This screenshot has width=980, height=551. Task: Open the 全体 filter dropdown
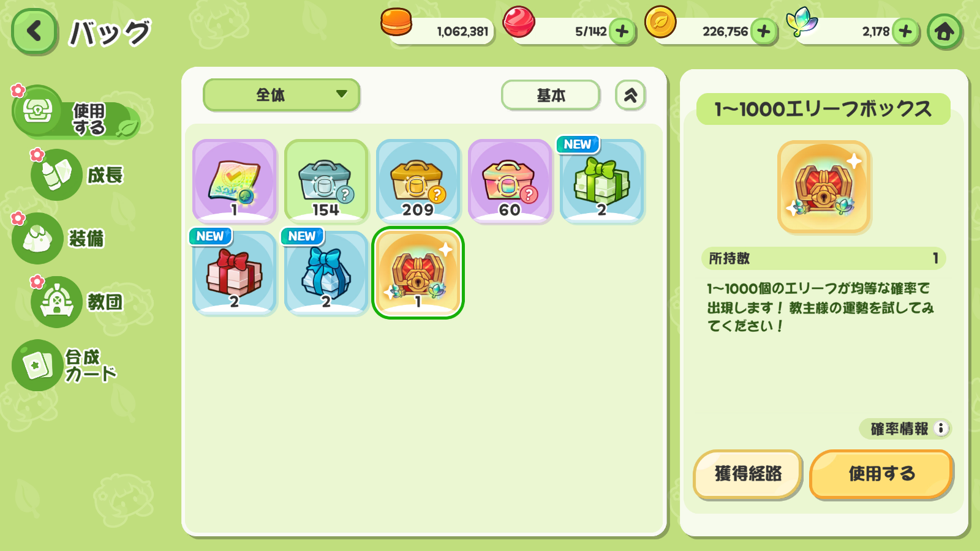[x=281, y=95]
